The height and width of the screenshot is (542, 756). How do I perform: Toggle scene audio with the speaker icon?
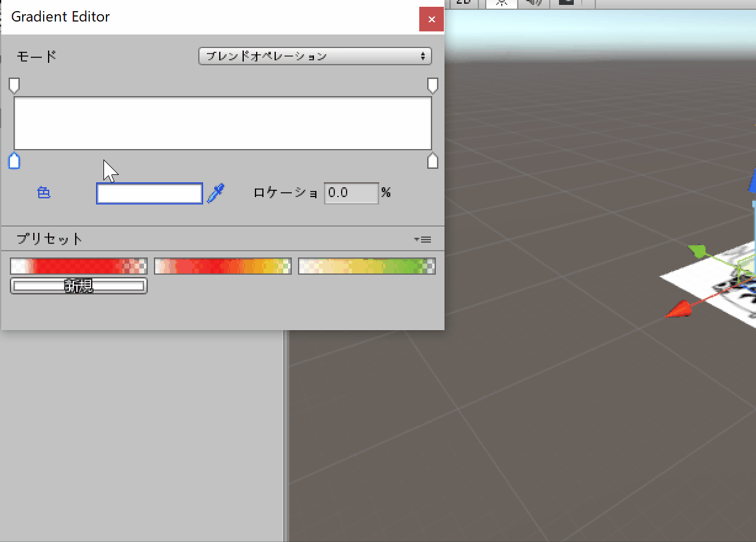533,2
